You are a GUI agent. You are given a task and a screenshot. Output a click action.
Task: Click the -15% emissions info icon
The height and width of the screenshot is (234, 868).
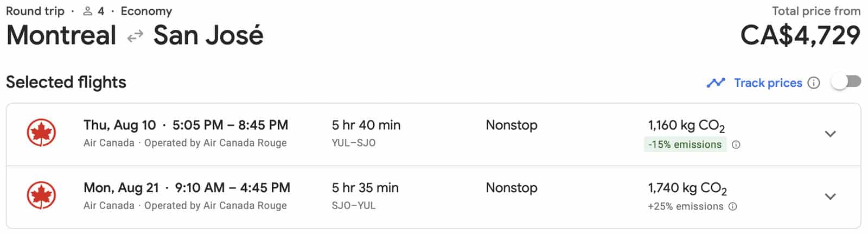coord(736,144)
